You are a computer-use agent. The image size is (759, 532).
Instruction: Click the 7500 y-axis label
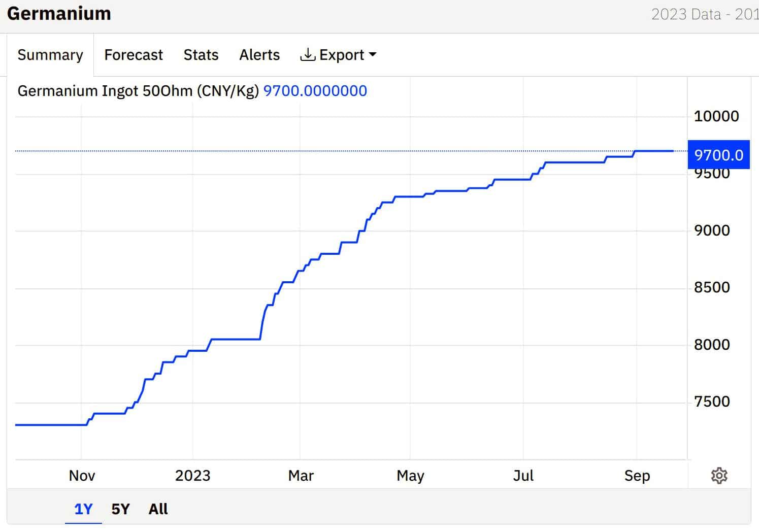point(712,402)
